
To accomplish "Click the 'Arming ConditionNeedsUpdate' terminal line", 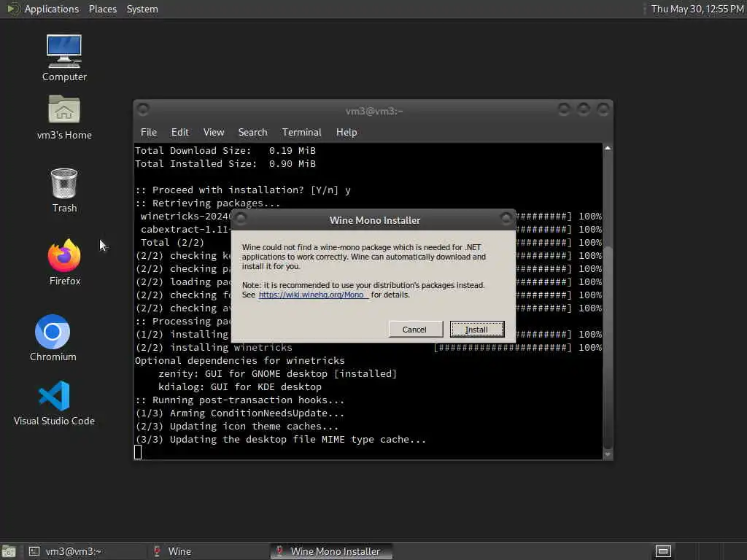I will (239, 413).
